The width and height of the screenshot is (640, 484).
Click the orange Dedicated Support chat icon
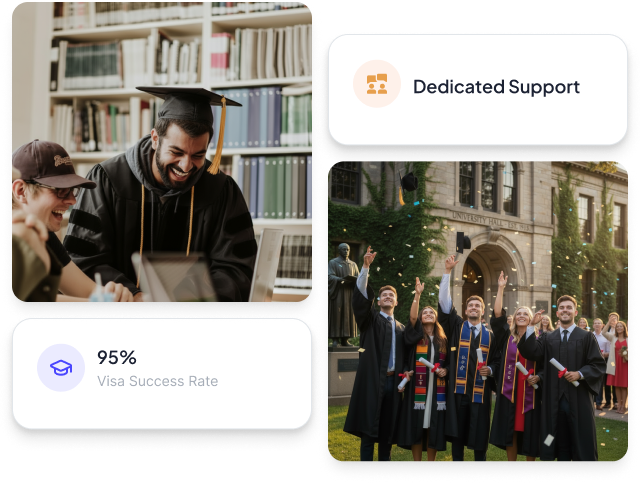click(x=377, y=84)
